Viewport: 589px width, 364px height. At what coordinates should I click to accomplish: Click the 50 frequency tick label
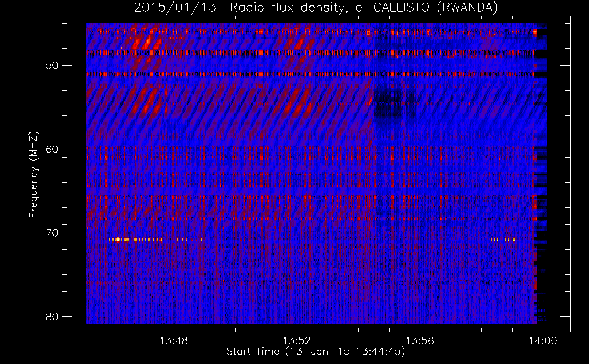(x=52, y=66)
